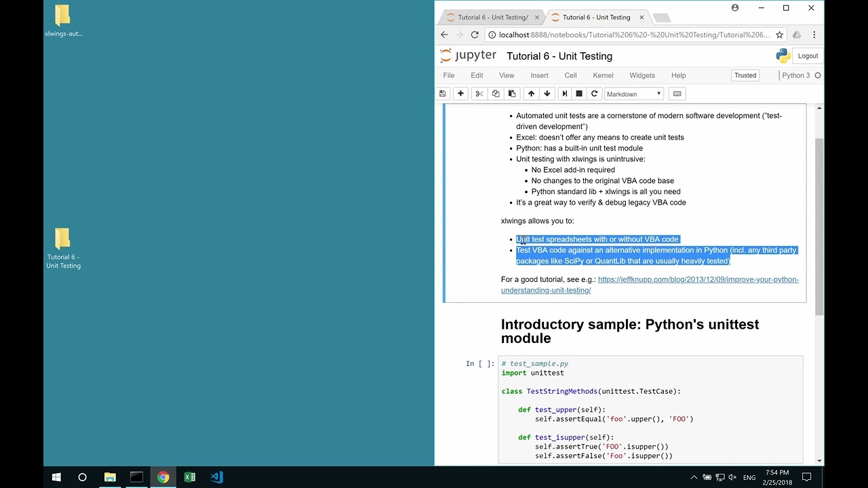Screen dimensions: 868x488
Task: Open File Explorer from the taskbar
Action: (110, 477)
